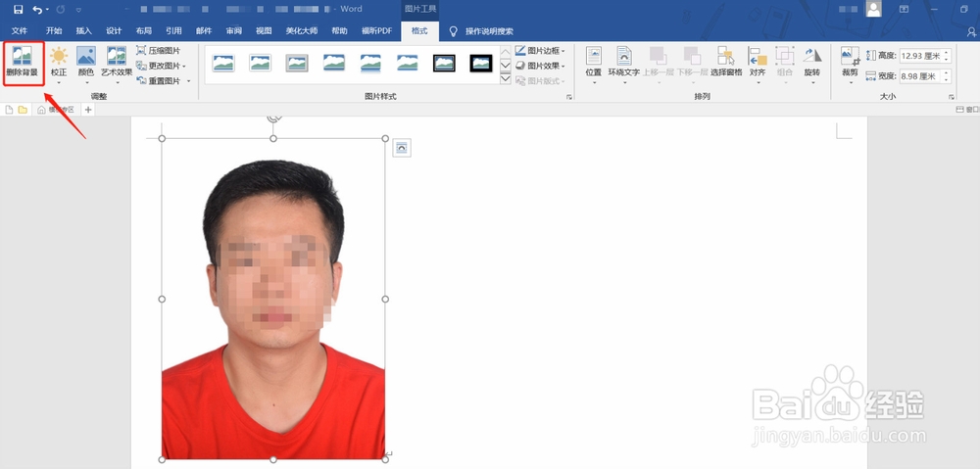This screenshot has width=980, height=469.
Task: Switch to the Design (设计) tab
Action: [x=114, y=30]
